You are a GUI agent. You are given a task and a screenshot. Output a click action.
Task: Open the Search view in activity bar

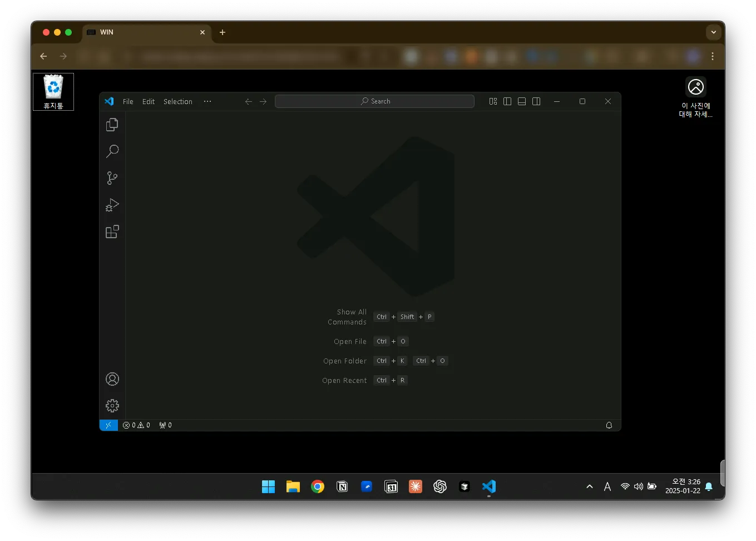tap(112, 151)
